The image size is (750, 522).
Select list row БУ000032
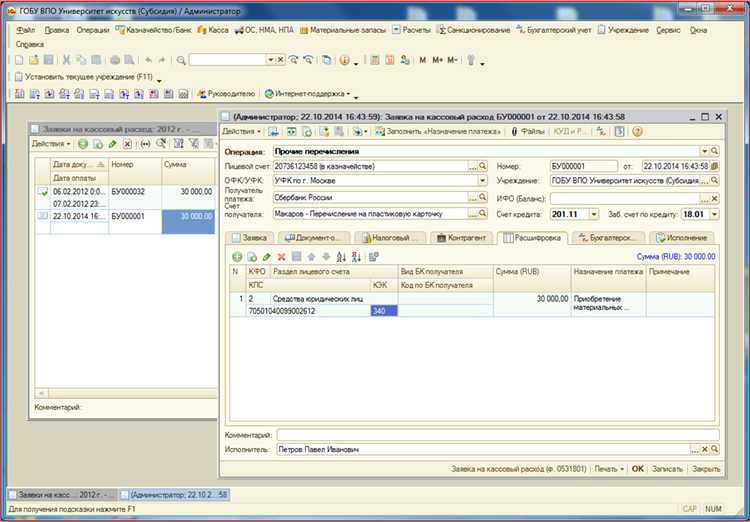pos(125,197)
